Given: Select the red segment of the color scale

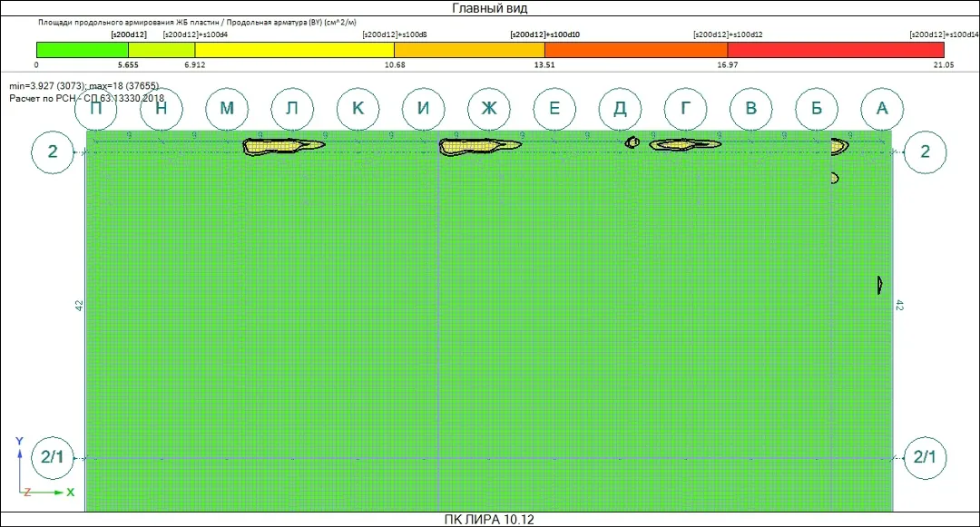Looking at the screenshot, I should tap(836, 50).
